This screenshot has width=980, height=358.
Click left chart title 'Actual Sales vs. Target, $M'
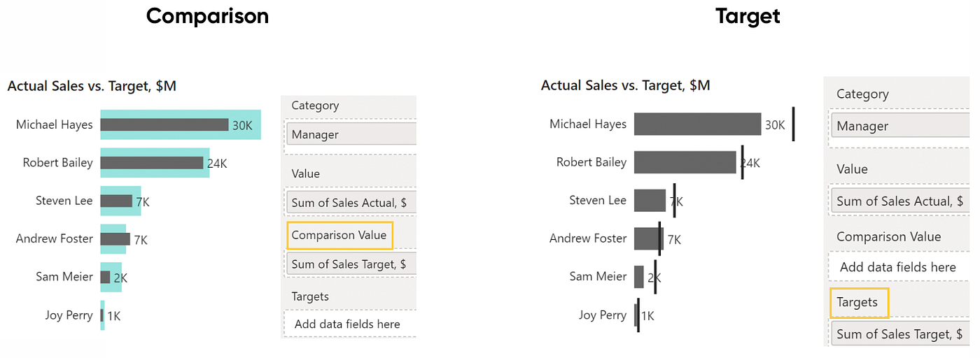point(92,86)
